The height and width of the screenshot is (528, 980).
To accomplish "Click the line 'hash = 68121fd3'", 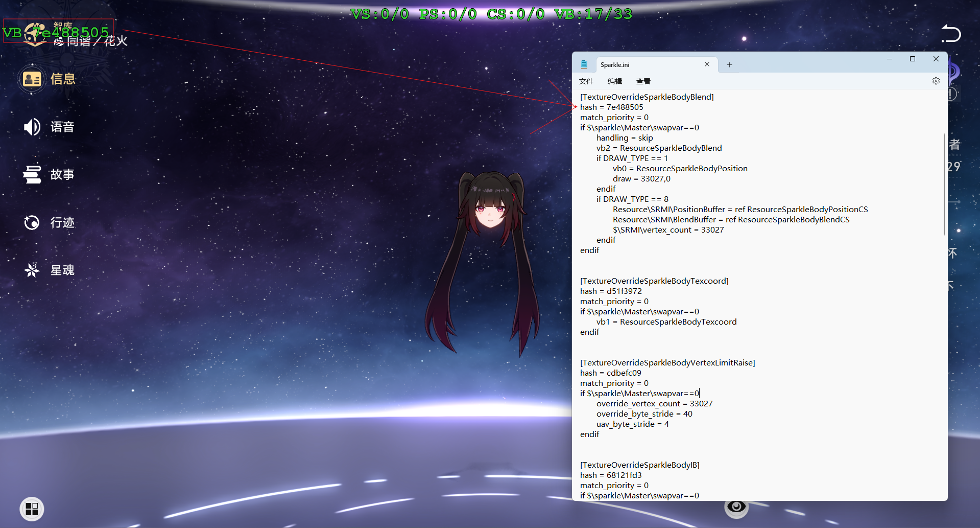I will pyautogui.click(x=611, y=475).
